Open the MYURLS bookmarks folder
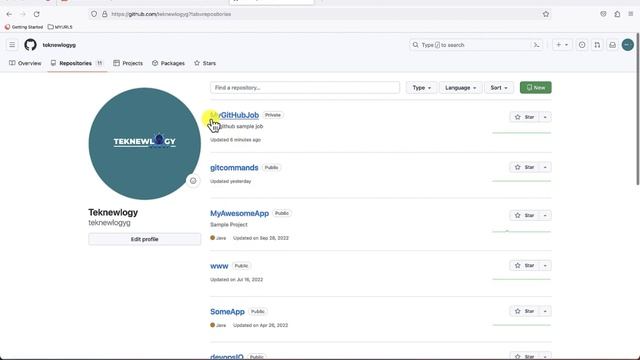 60,27
